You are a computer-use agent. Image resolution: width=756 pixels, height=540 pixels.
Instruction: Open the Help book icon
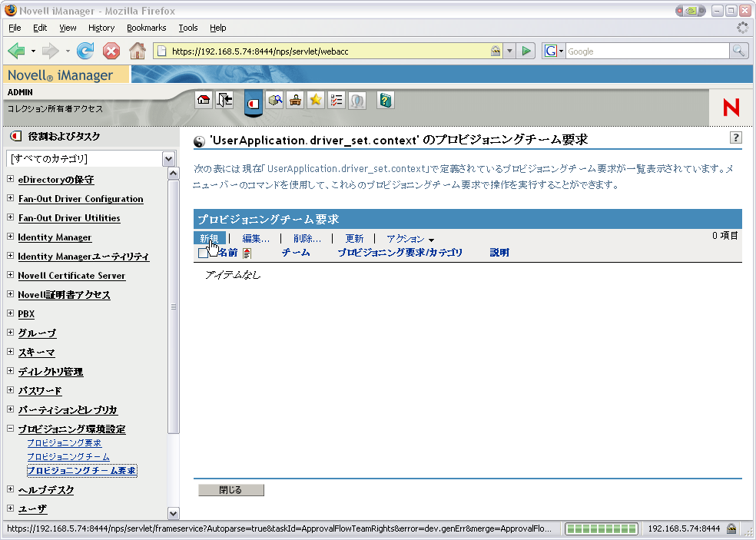(385, 101)
